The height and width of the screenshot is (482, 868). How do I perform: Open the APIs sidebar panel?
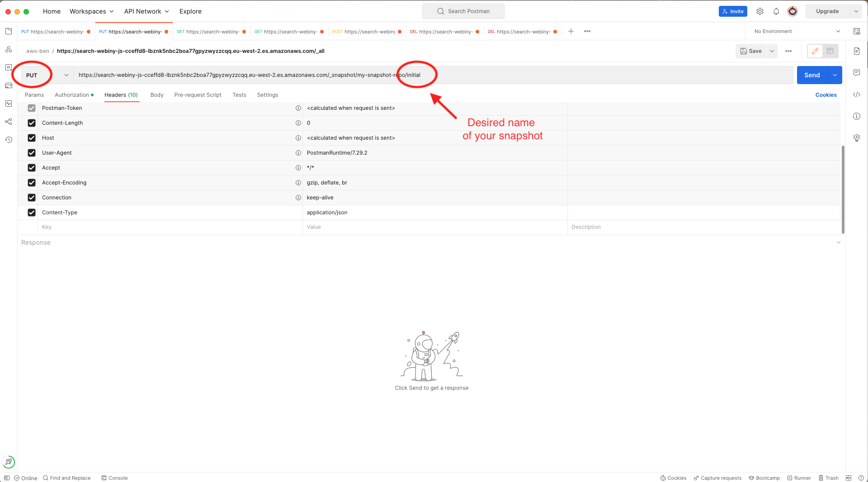click(8, 50)
